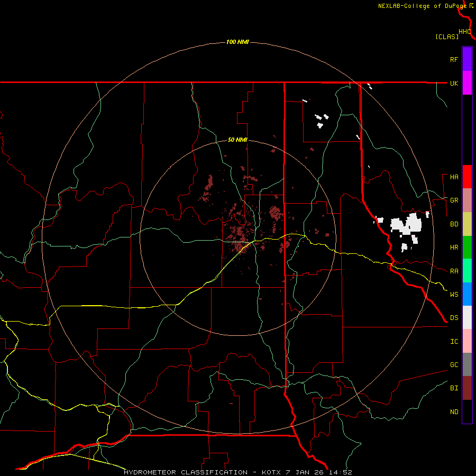Click the red HA legend swatch
This screenshot has width=476, height=476.
click(x=467, y=177)
